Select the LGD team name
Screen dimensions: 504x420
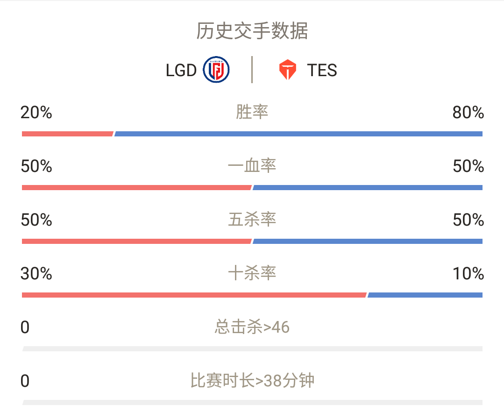pos(181,70)
